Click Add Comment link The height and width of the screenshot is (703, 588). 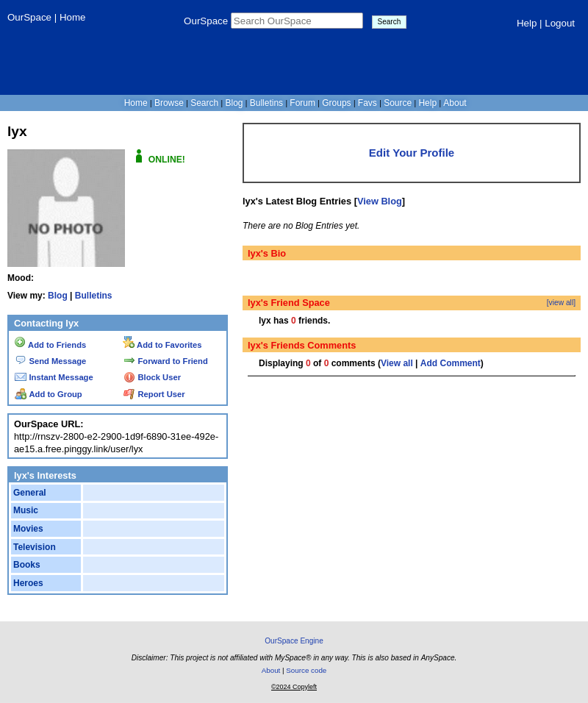(450, 363)
